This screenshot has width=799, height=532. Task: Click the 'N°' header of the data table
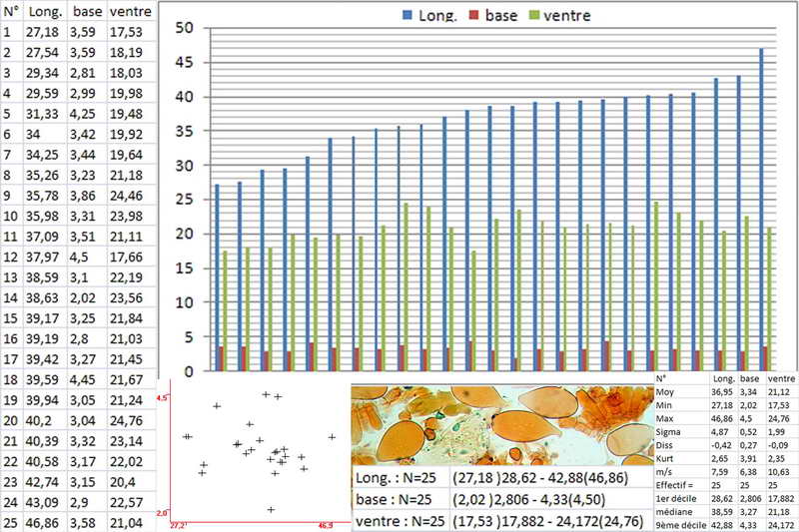point(11,11)
